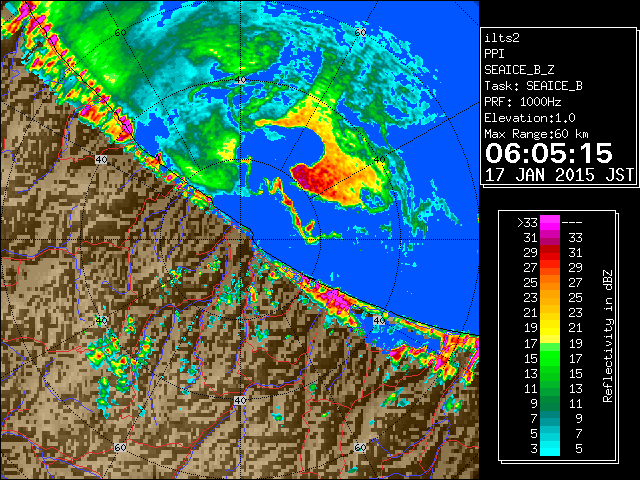Click the '60' ring label at bottom-left sector
The height and width of the screenshot is (480, 640).
(120, 448)
